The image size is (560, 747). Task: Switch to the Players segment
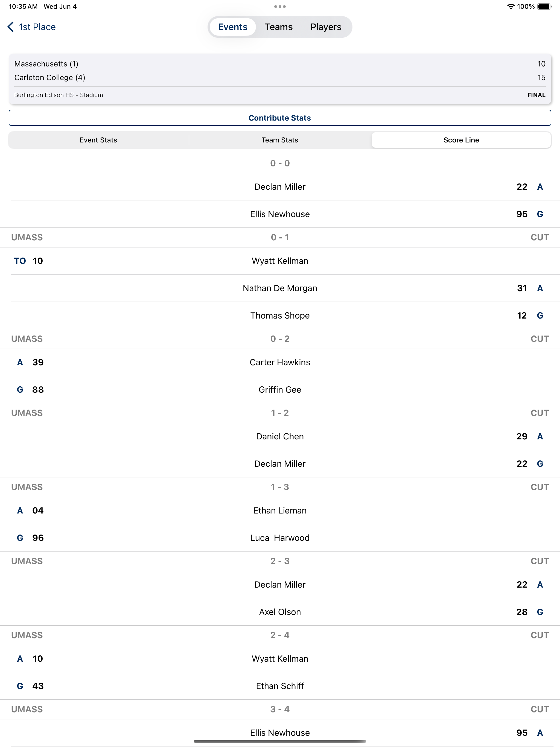326,27
